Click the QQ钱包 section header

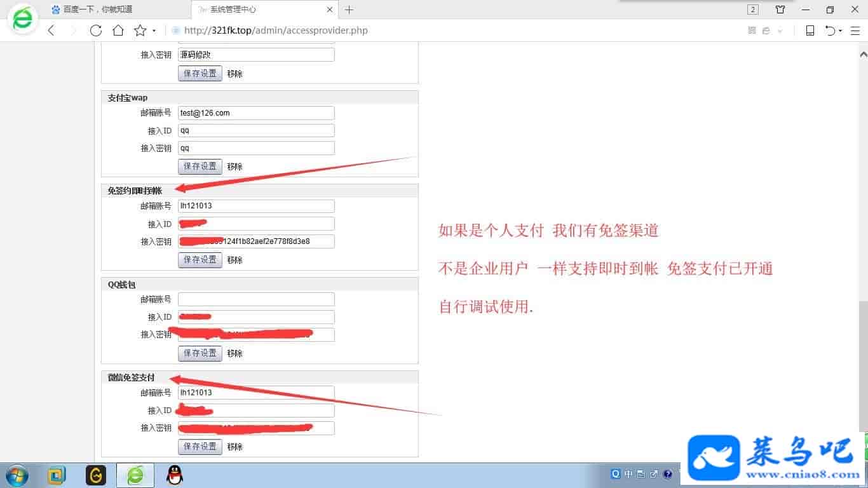pos(260,284)
